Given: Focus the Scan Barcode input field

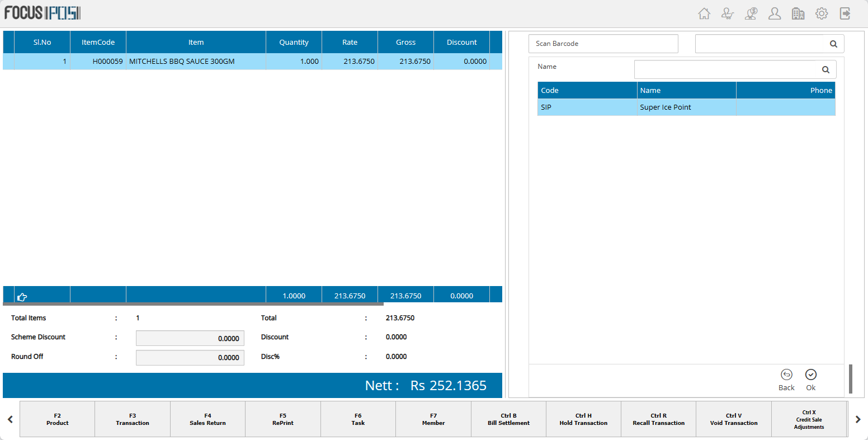Looking at the screenshot, I should [x=603, y=44].
